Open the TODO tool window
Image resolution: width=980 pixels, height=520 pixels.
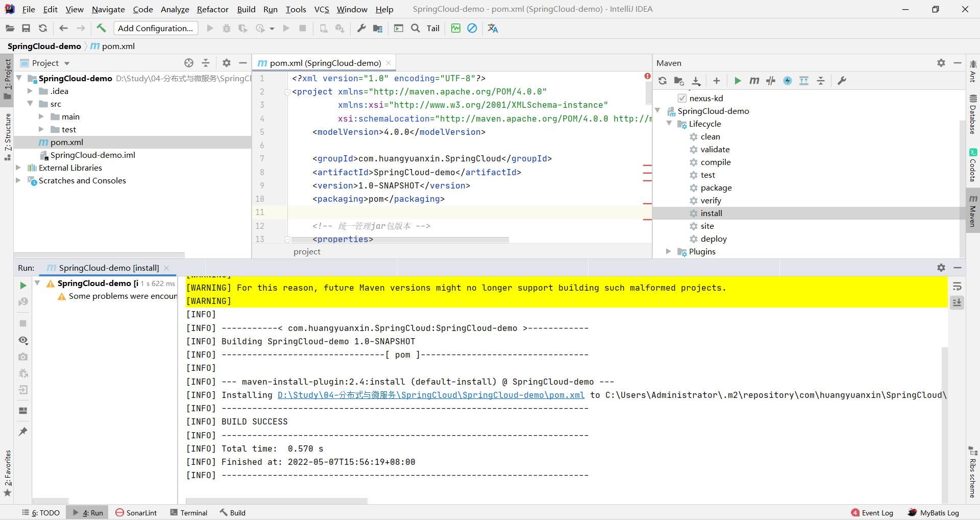click(41, 513)
